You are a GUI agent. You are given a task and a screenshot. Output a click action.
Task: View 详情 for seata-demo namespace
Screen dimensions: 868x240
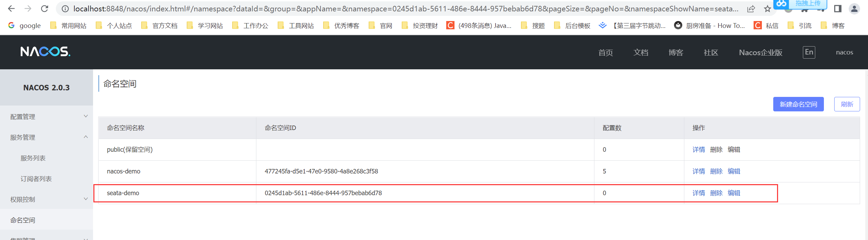[698, 193]
